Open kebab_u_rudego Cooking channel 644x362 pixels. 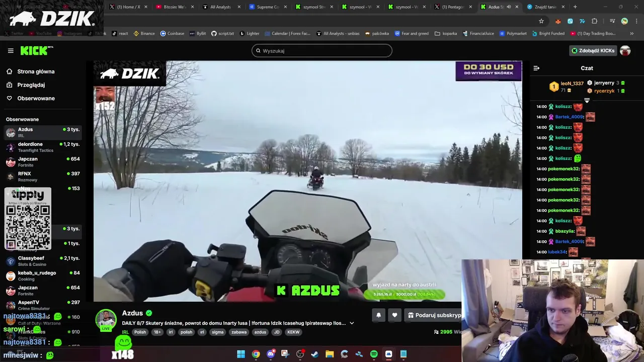[43, 276]
